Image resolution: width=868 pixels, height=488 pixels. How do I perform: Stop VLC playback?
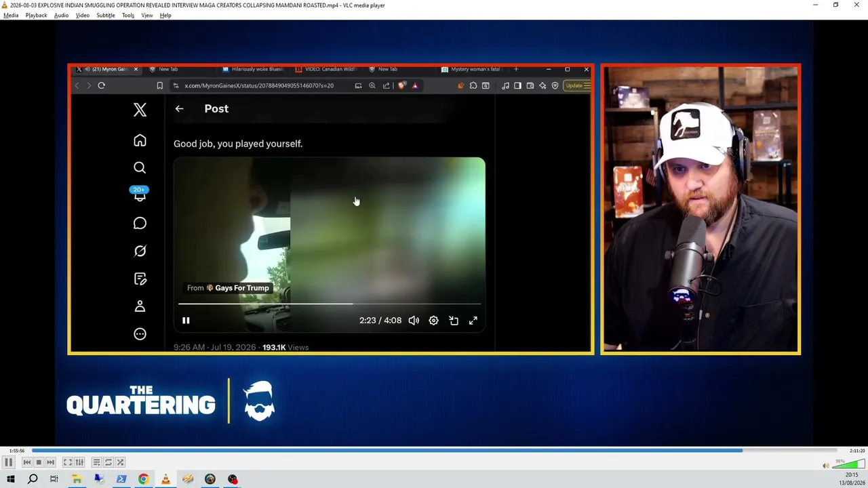[x=39, y=462]
